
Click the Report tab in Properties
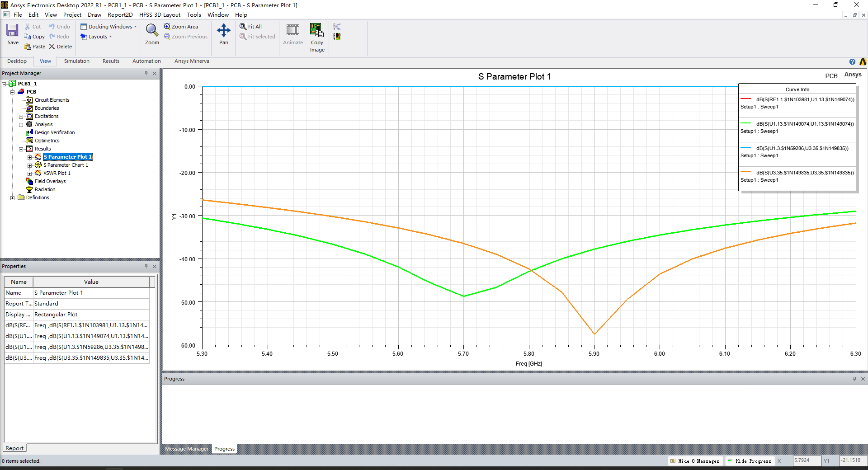[x=14, y=448]
